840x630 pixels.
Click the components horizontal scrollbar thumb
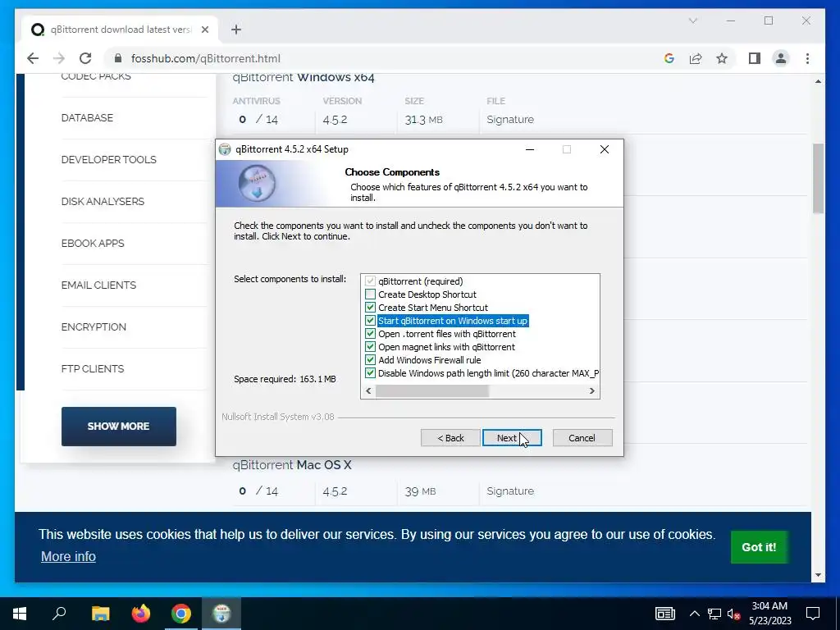(431, 391)
